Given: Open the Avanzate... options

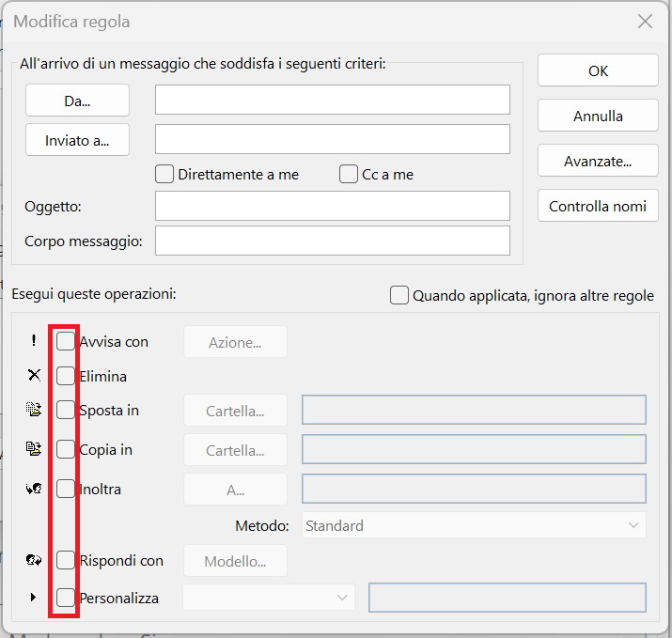Looking at the screenshot, I should coord(598,161).
